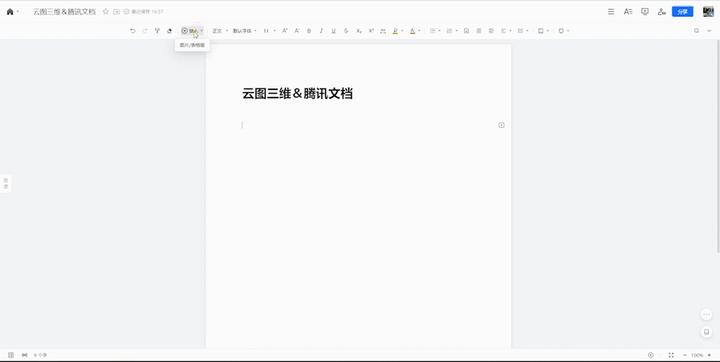Click the bookmark-shaped toolbar icon

(x=466, y=31)
